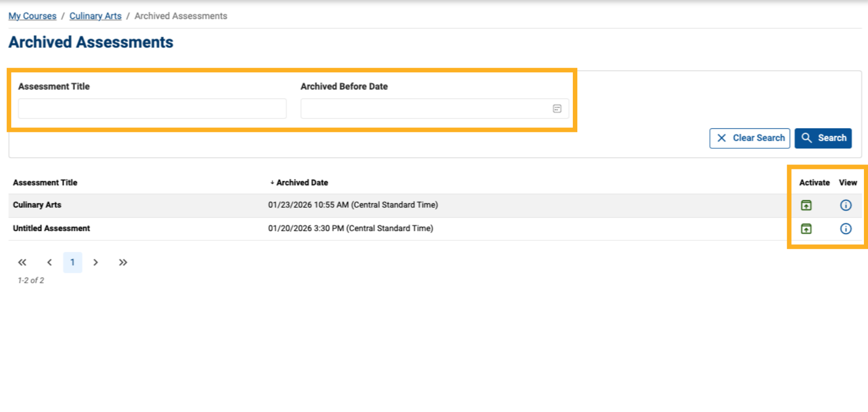The image size is (868, 412).
Task: Jump to the last page with double arrows
Action: pos(123,262)
